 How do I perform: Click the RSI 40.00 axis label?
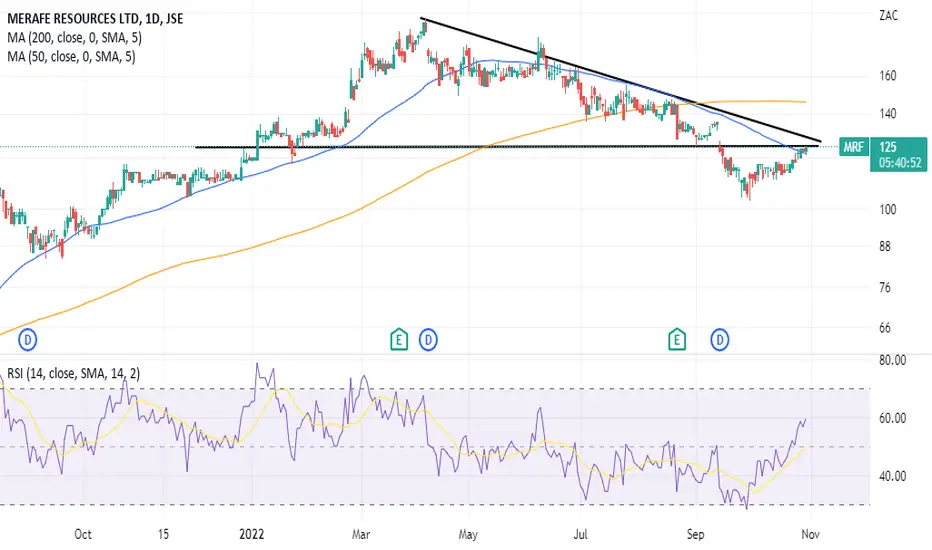point(892,476)
